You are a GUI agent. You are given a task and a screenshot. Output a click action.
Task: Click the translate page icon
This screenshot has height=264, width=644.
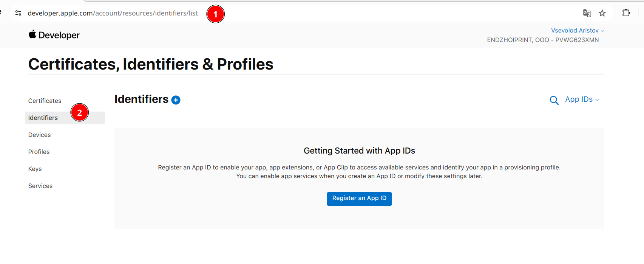587,13
